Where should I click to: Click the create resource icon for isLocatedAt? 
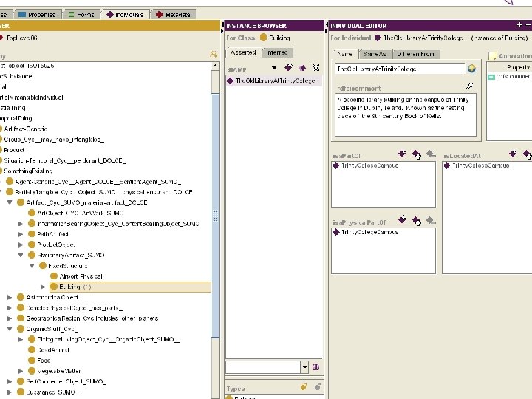[514, 153]
